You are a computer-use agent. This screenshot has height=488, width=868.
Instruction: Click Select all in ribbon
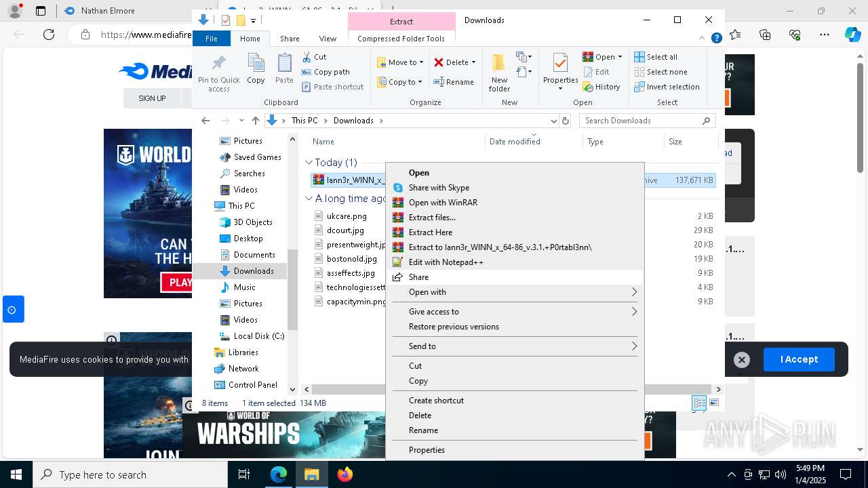(x=656, y=57)
